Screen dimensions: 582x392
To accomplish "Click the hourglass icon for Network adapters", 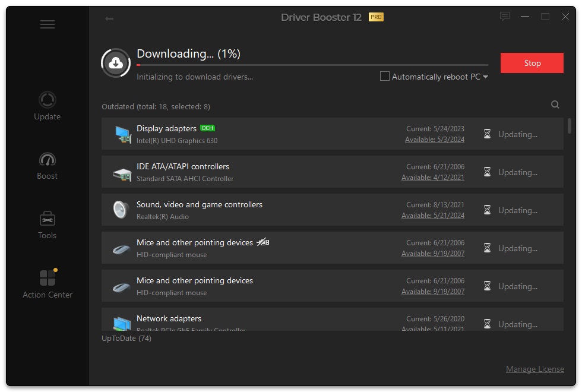I will pos(488,324).
